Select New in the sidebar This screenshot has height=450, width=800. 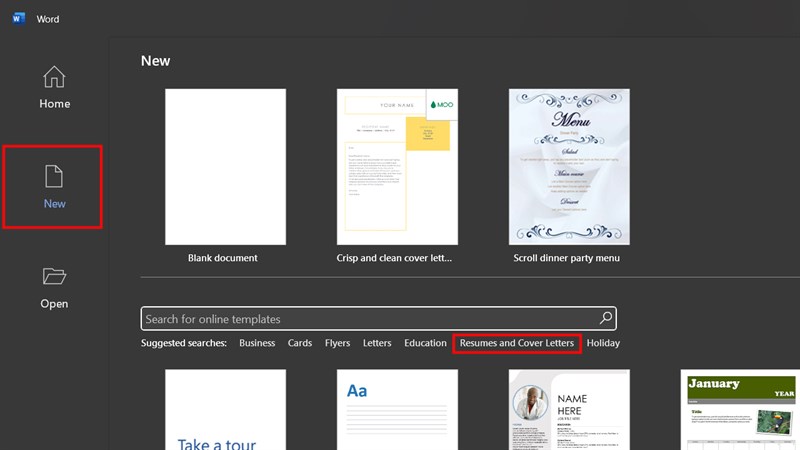(54, 187)
